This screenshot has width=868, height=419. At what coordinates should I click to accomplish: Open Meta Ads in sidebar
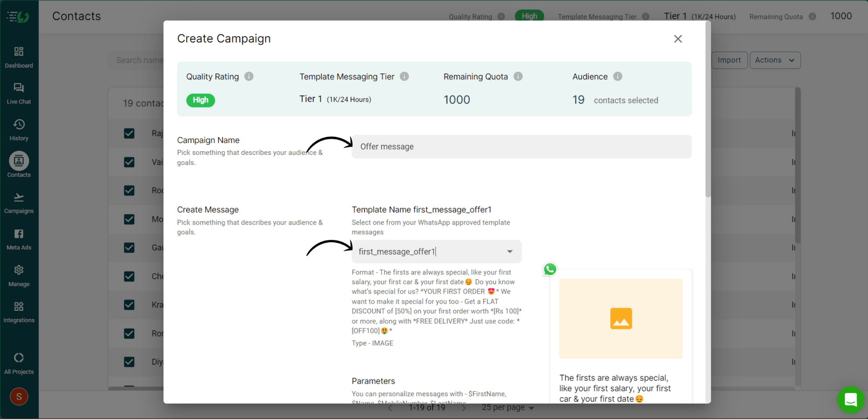coord(19,239)
